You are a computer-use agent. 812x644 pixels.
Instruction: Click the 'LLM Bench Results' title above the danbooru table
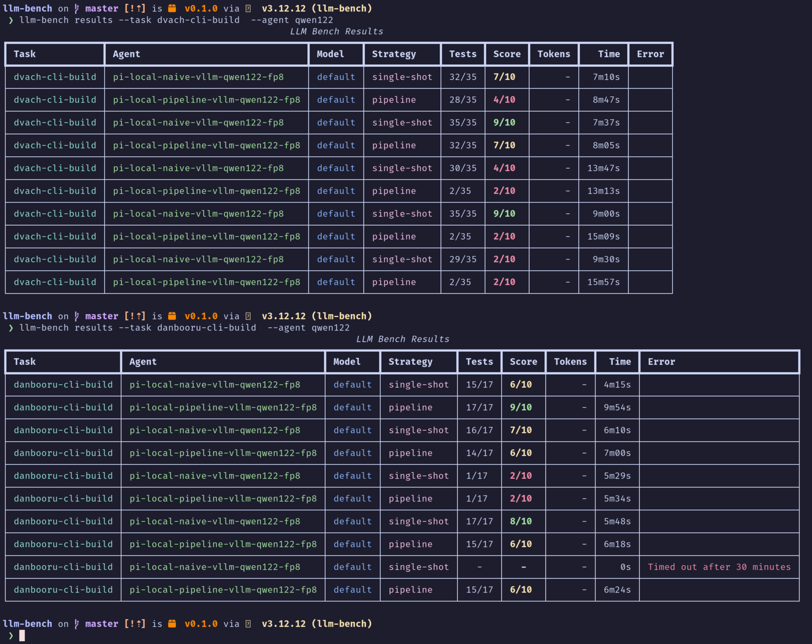[403, 339]
